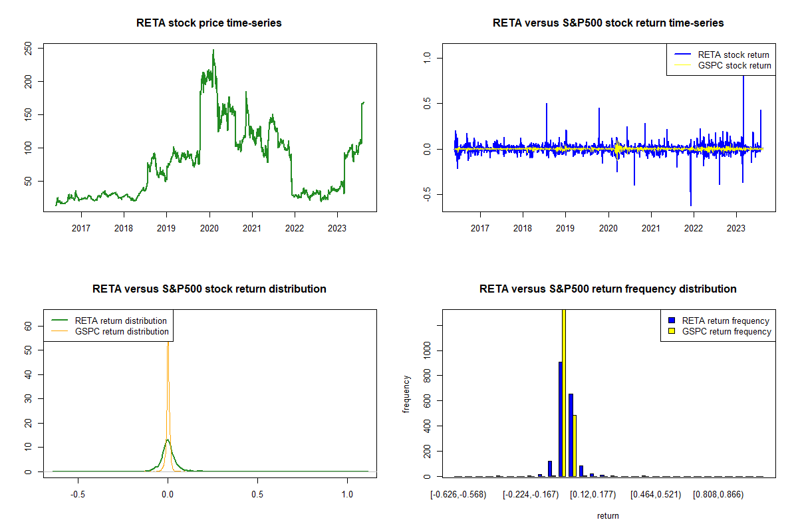Click the 'frequency' y-axis label

click(406, 394)
